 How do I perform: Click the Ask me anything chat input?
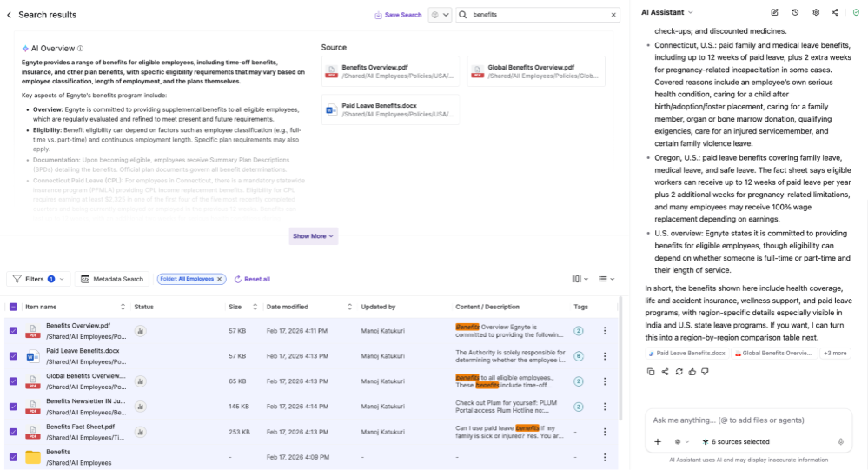tap(748, 420)
